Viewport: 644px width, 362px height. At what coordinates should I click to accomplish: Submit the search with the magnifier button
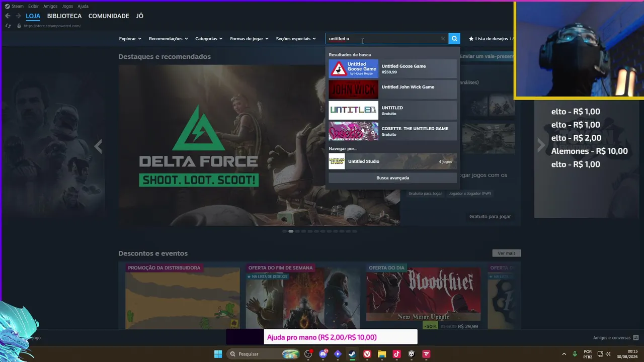pos(454,39)
